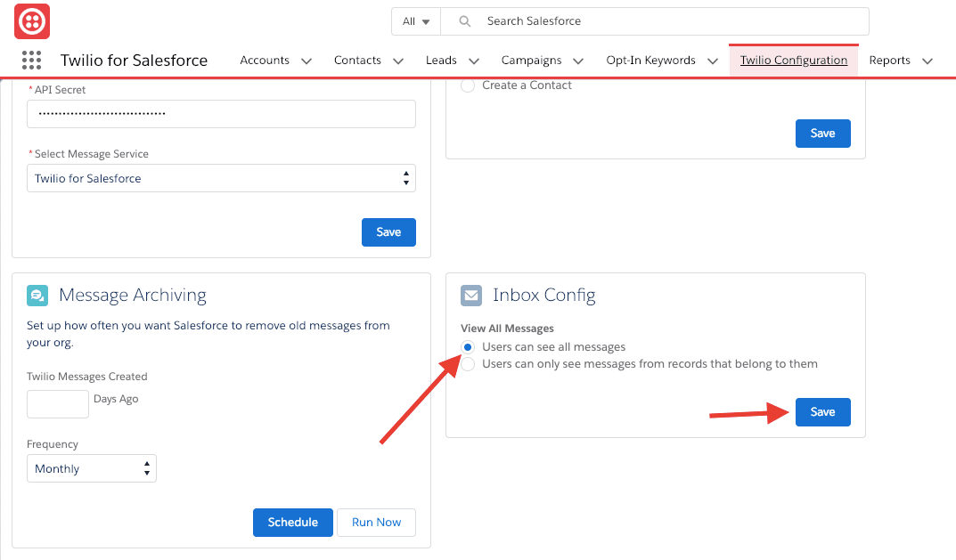Screen dimensions: 956x560
Task: Click the search magnifier icon
Action: pyautogui.click(x=464, y=21)
